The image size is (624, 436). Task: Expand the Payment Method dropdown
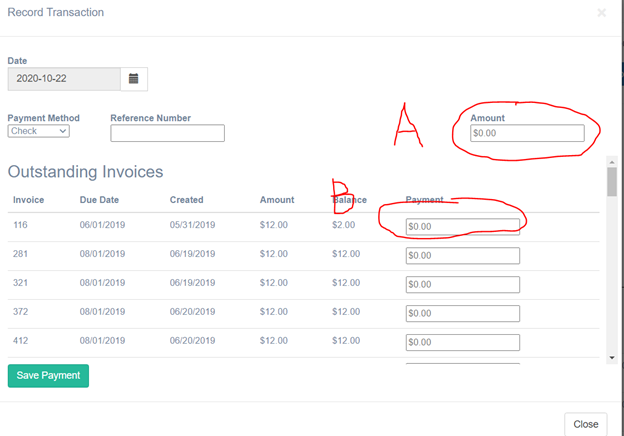tap(38, 131)
